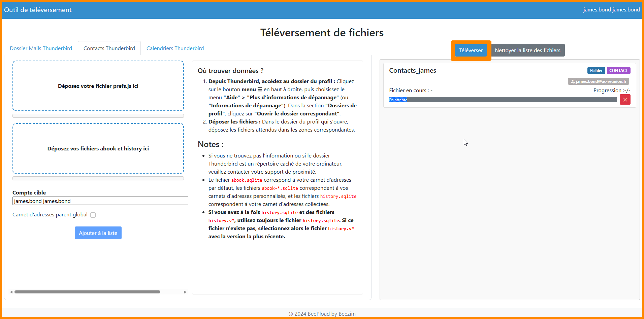
Task: Click the scrollbar's left arrow
Action: point(11,292)
